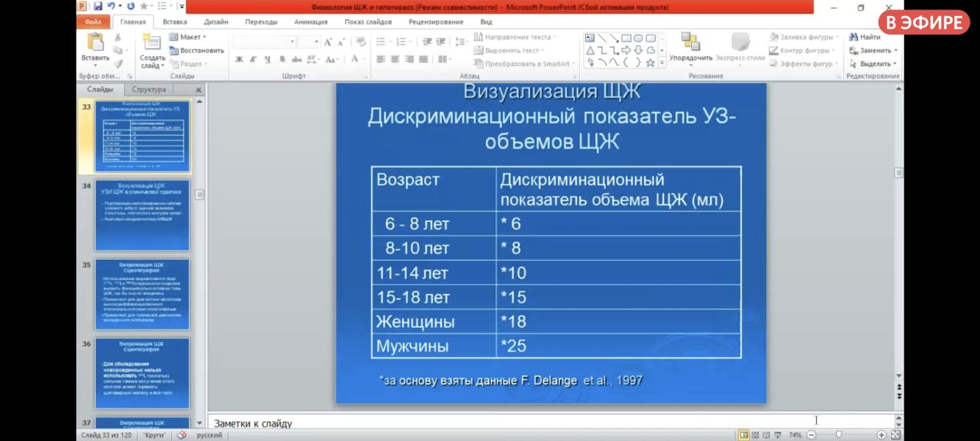Align text right in paragraph group

[x=409, y=60]
